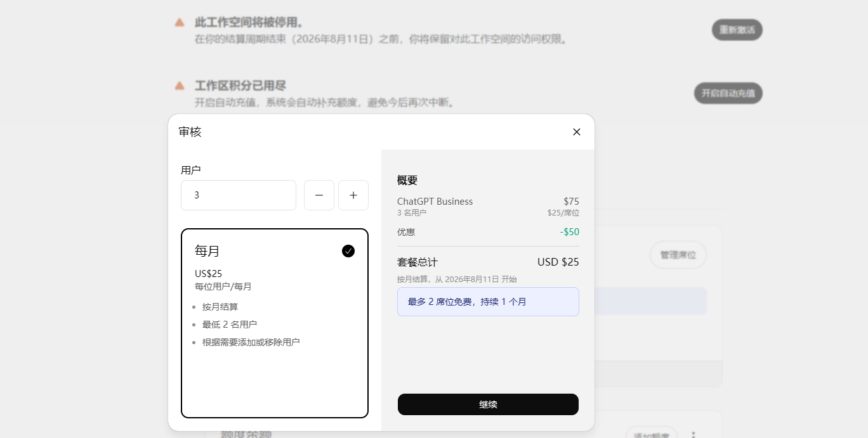
Task: Click the US$25 plan price
Action: tap(208, 274)
